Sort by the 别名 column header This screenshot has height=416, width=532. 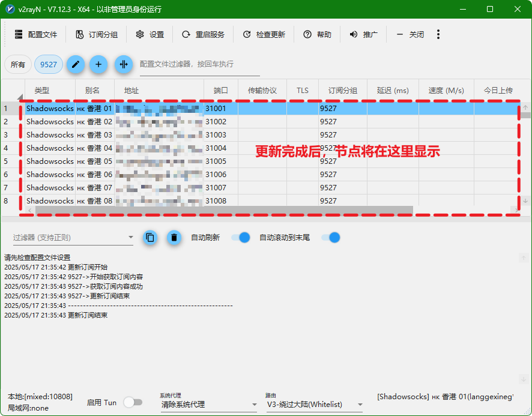pos(95,90)
